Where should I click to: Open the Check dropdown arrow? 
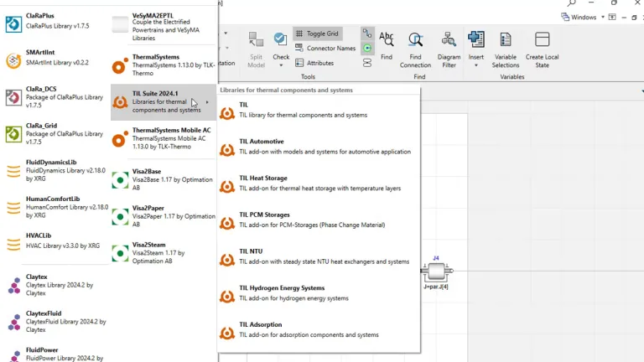point(281,65)
